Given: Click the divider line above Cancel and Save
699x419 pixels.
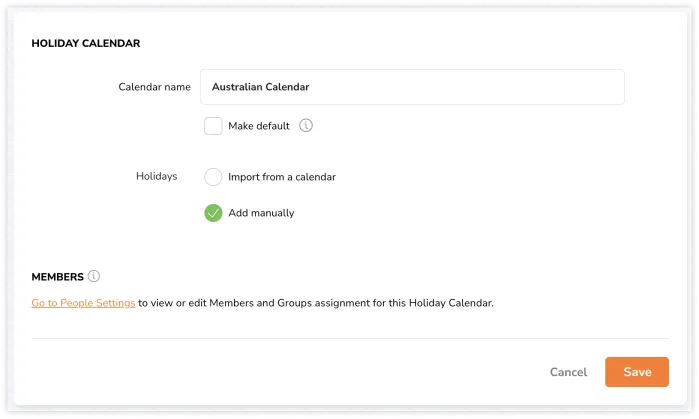Looking at the screenshot, I should pyautogui.click(x=350, y=338).
